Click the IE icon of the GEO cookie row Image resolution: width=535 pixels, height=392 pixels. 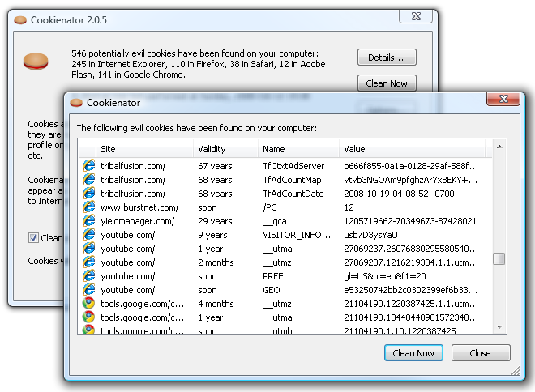tap(88, 290)
